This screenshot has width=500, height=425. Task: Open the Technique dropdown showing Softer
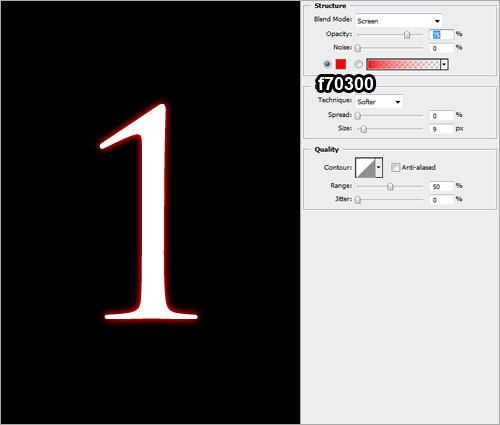tap(379, 102)
